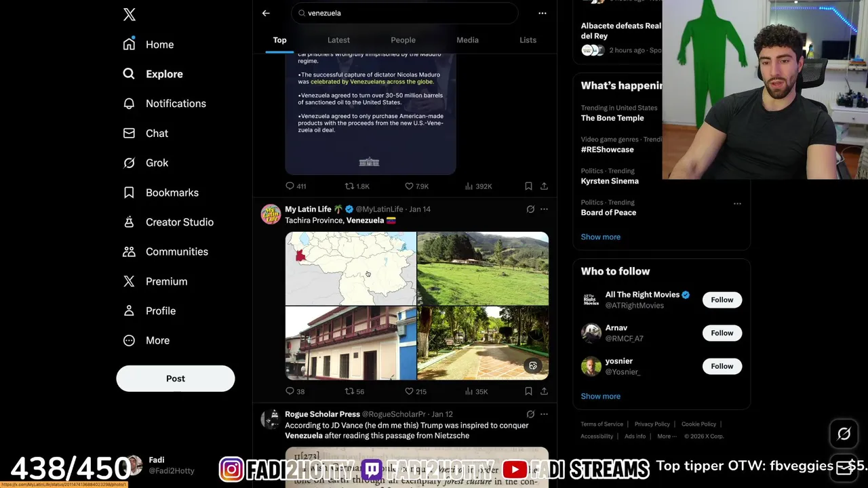The image size is (868, 488).
Task: Open more options on Rogue Scholar post
Action: [x=544, y=413]
